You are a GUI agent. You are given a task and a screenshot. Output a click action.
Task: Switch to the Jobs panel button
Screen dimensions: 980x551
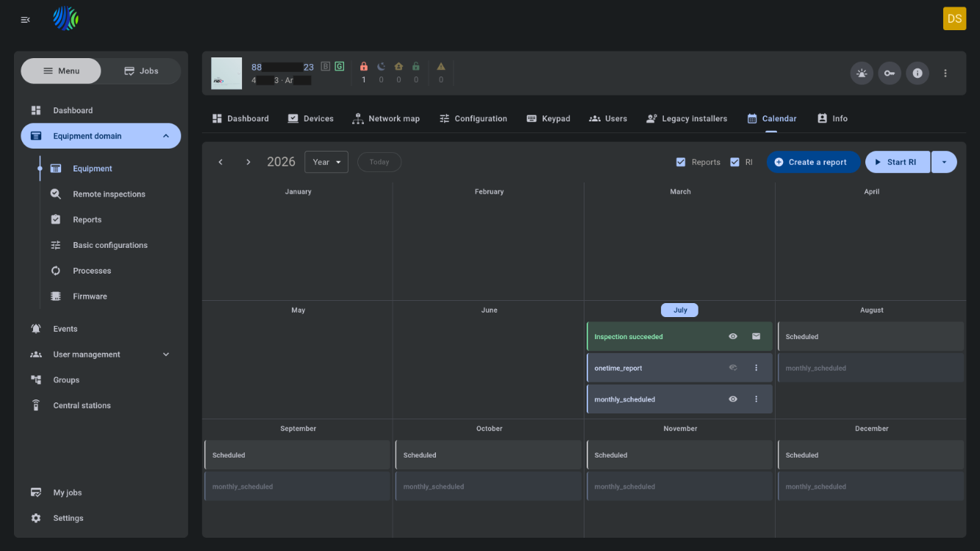click(141, 71)
